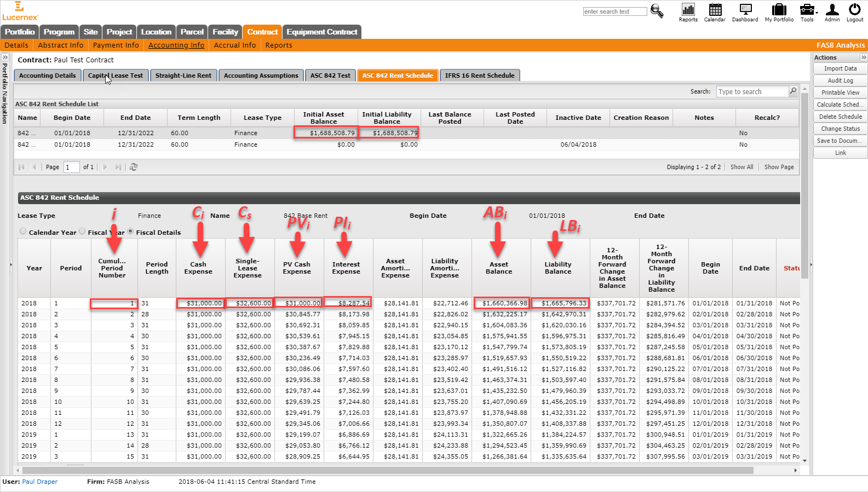Click the Import Data action button
The height and width of the screenshot is (492, 868).
840,68
